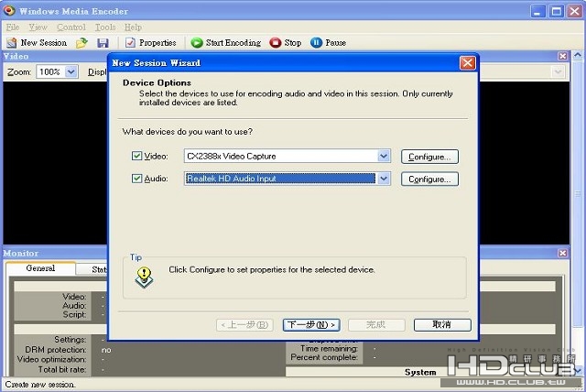
Task: Open the Tools menu
Action: (105, 27)
